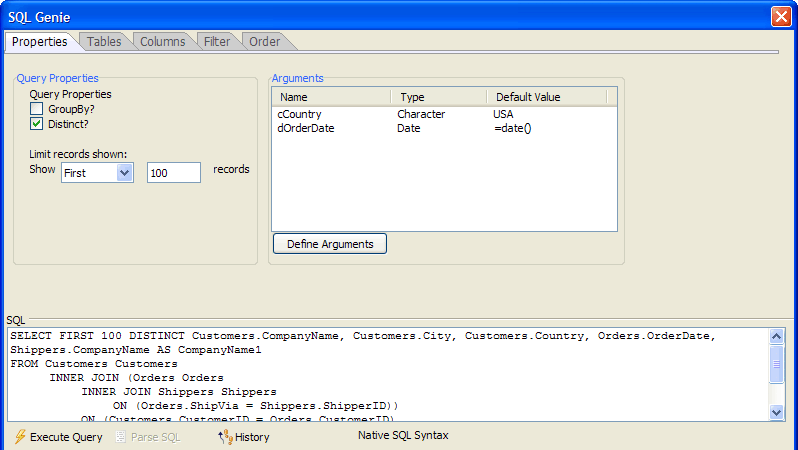Close the SQL Genie window
The width and height of the screenshot is (798, 450).
pyautogui.click(x=781, y=16)
